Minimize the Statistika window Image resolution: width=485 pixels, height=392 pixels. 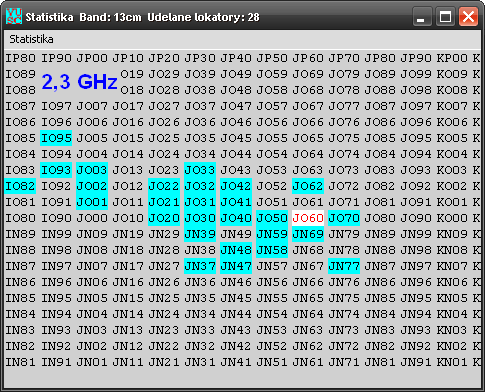[421, 17]
